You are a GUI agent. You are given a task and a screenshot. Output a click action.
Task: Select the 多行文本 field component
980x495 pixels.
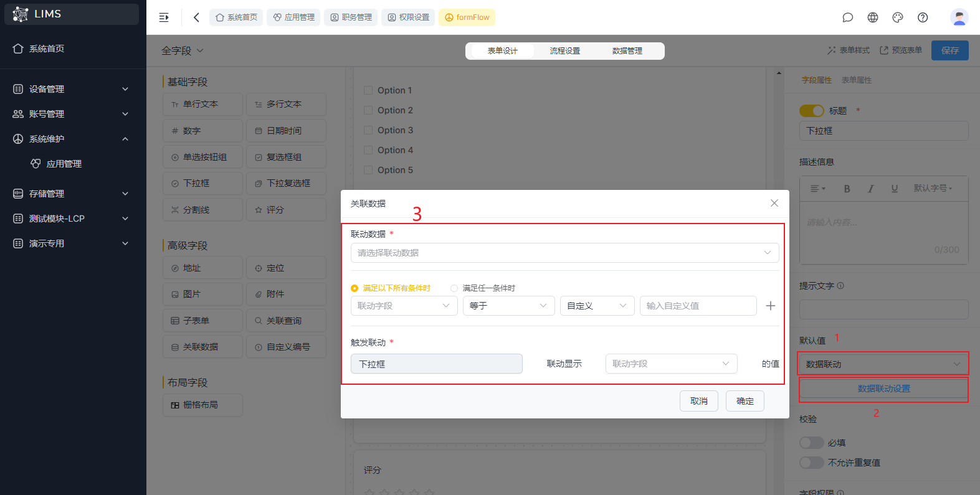point(286,105)
